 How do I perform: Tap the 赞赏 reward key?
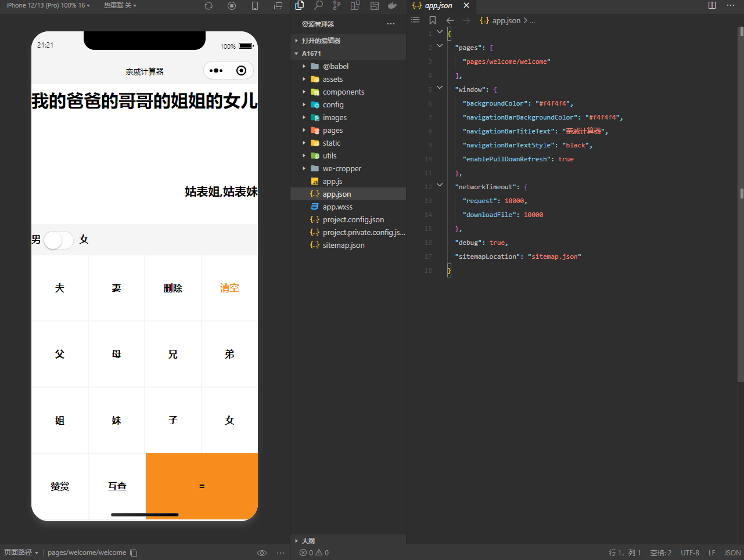tap(60, 486)
